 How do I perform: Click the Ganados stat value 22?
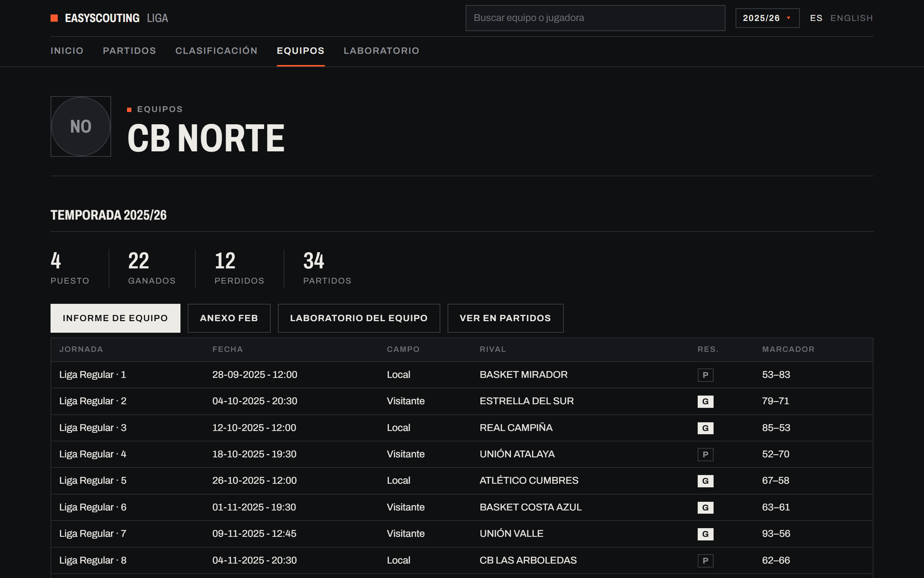[x=139, y=261]
